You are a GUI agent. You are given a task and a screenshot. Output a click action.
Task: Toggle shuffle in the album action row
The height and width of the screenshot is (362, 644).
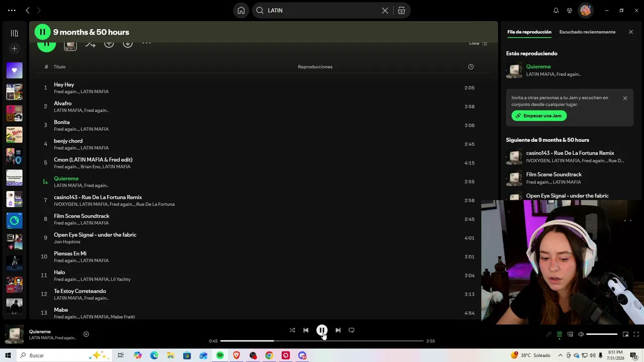coord(90,44)
